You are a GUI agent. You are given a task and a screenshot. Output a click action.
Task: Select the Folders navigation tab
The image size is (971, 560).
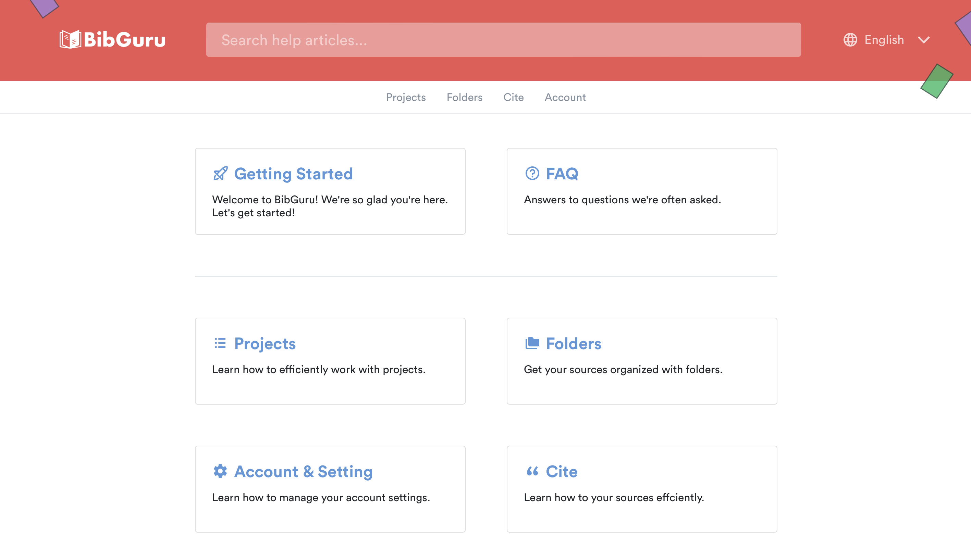465,97
